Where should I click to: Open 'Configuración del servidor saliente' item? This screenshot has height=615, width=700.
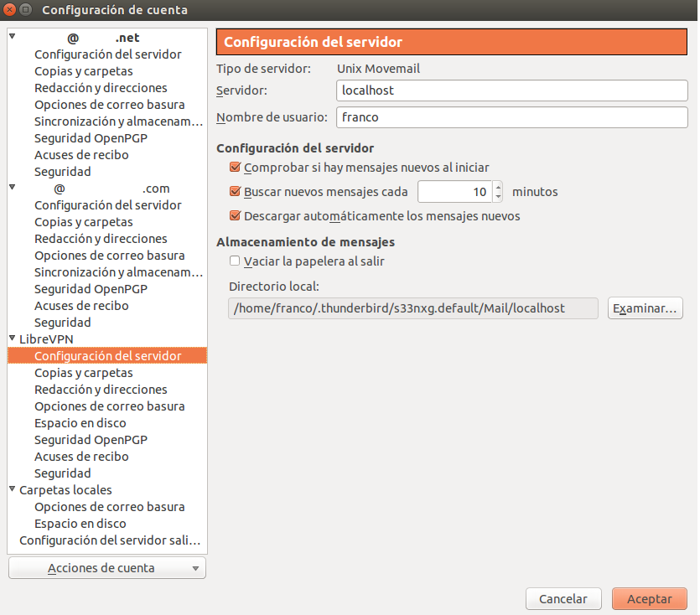(109, 540)
